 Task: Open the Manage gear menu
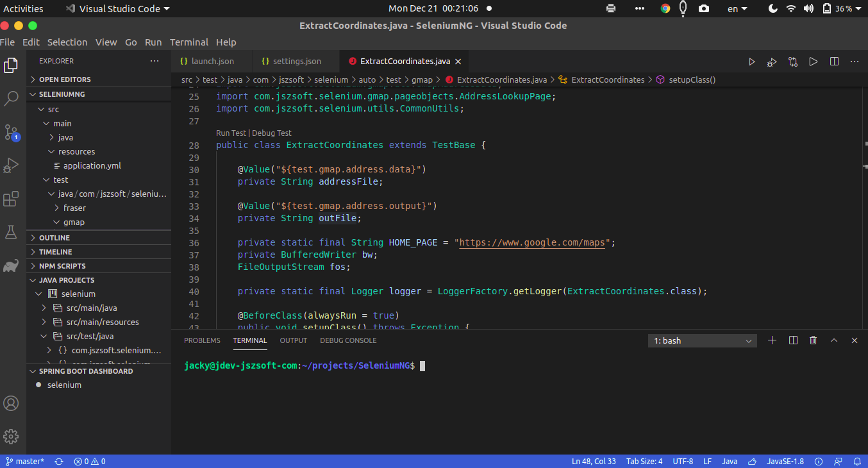11,437
